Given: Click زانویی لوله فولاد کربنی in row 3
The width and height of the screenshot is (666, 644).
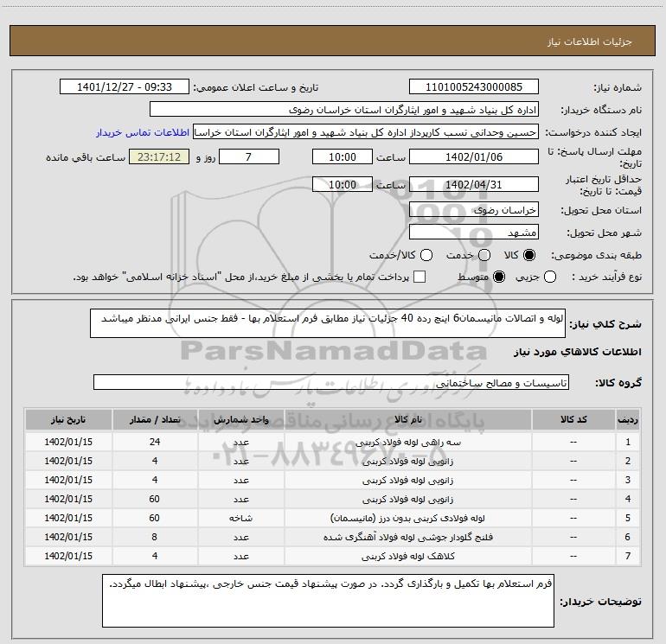Looking at the screenshot, I should point(407,480).
